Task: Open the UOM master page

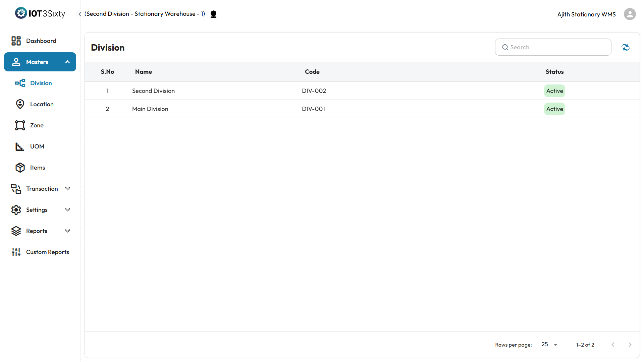Action: (x=37, y=146)
